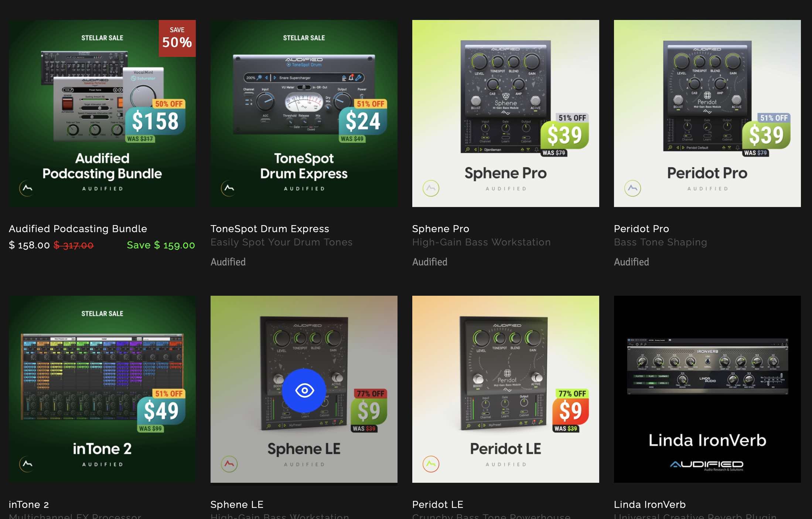Click the Audified brand under Sphene Pro

430,262
